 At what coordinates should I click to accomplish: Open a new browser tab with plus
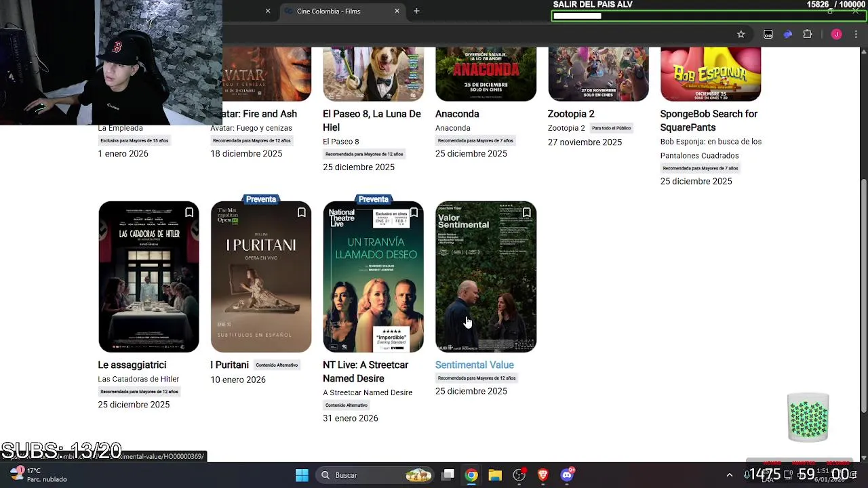click(x=416, y=11)
